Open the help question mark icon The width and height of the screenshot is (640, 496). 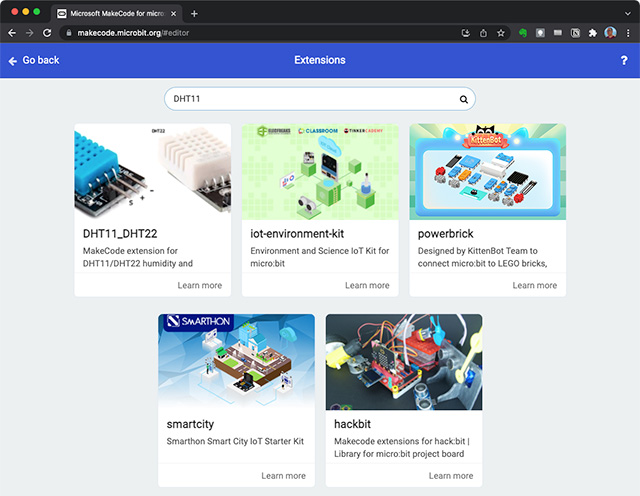pos(624,61)
